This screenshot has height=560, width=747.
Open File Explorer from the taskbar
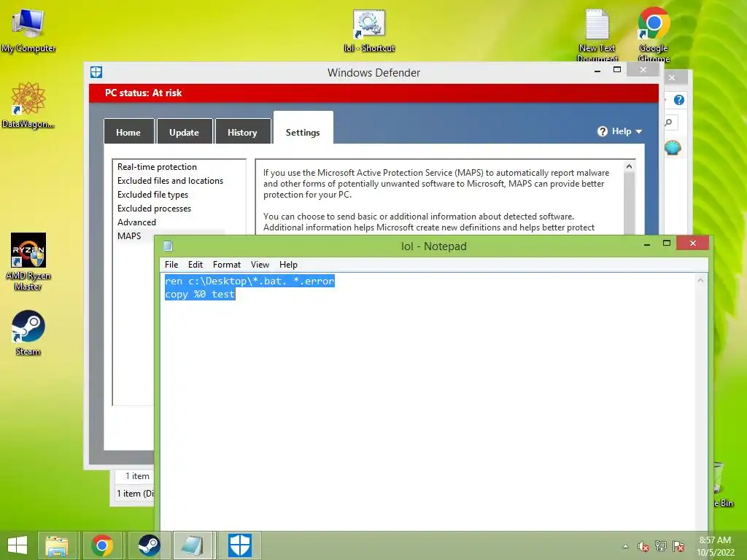[57, 545]
